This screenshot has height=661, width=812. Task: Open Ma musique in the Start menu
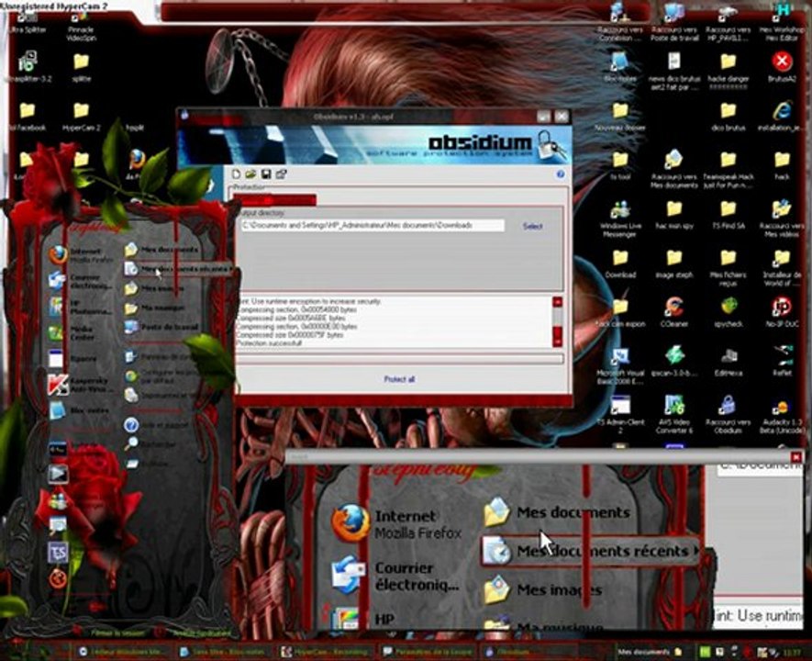tap(154, 308)
